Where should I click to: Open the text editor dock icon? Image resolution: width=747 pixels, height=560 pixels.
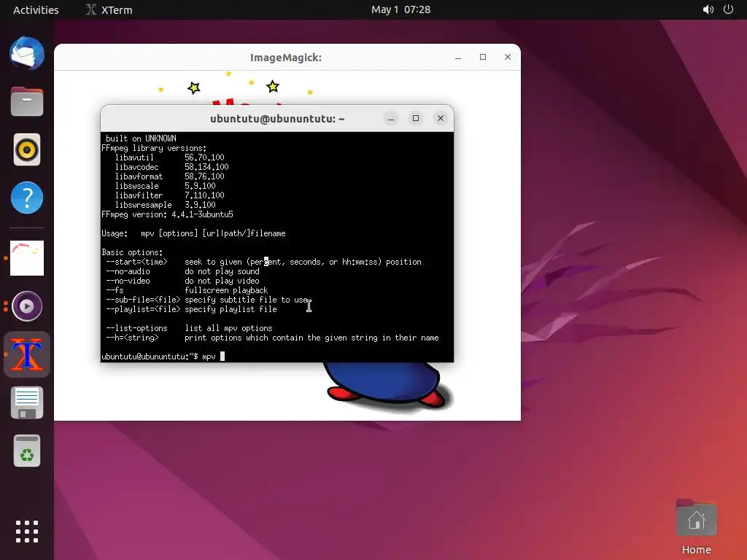(x=27, y=402)
